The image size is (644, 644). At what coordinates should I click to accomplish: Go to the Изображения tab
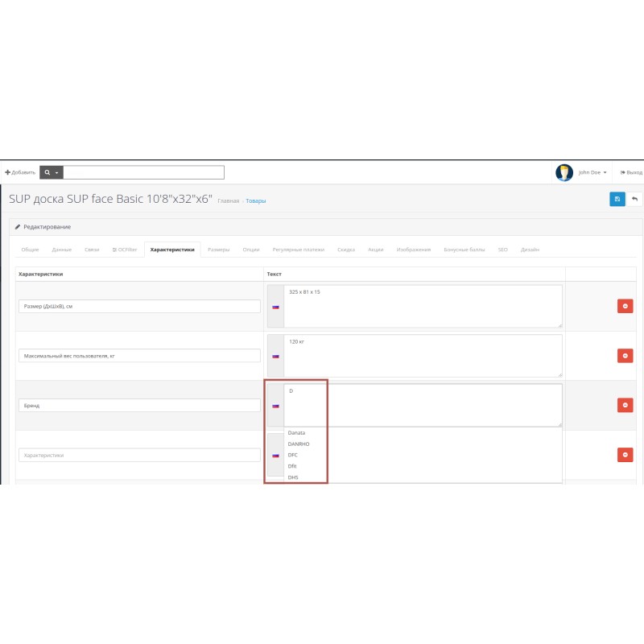(413, 250)
